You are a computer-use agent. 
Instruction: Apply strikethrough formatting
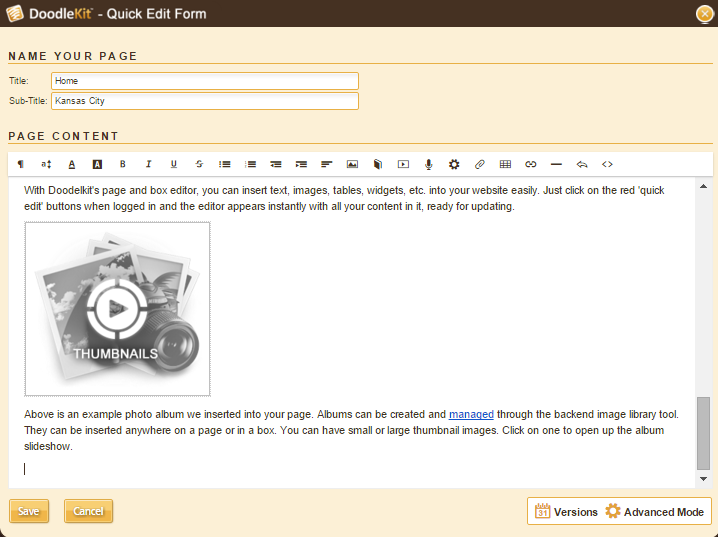(199, 164)
